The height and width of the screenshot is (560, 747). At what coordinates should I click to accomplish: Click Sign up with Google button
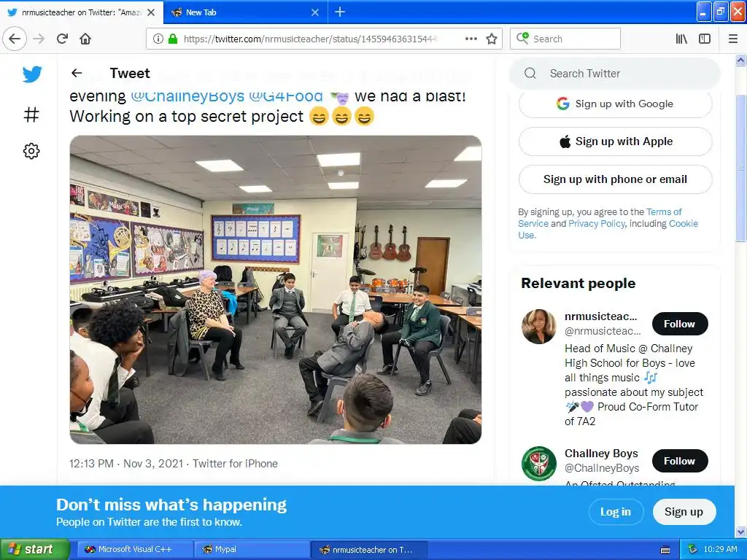click(615, 104)
